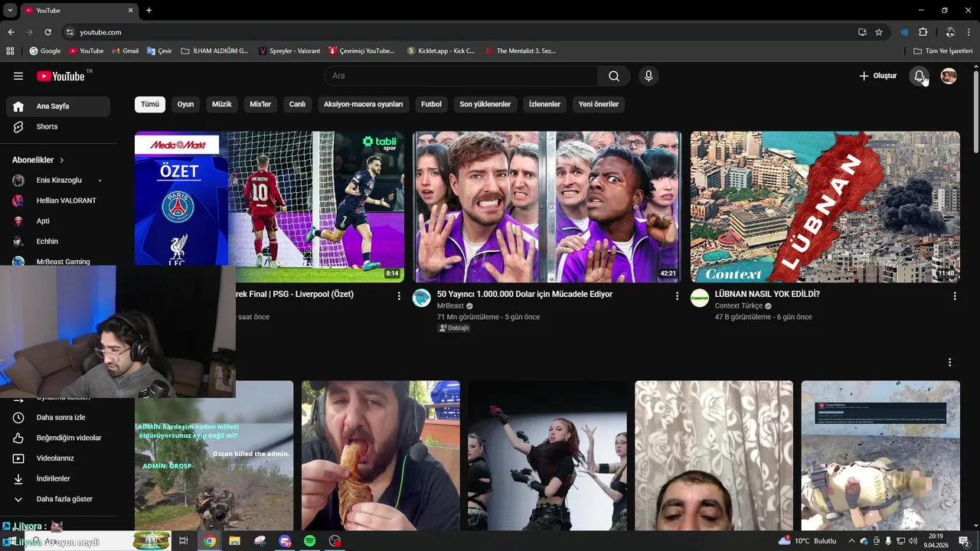
Task: Play the LÜBNAN NASIL YOK EDİLDİ thumbnail
Action: point(825,207)
